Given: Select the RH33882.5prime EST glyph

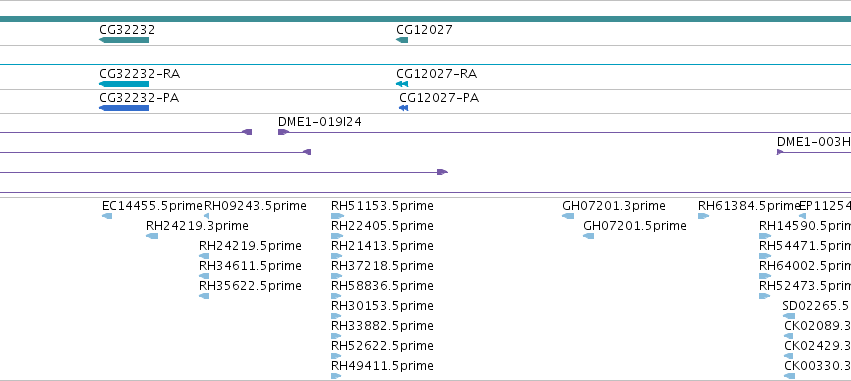Looking at the screenshot, I should pos(336,336).
